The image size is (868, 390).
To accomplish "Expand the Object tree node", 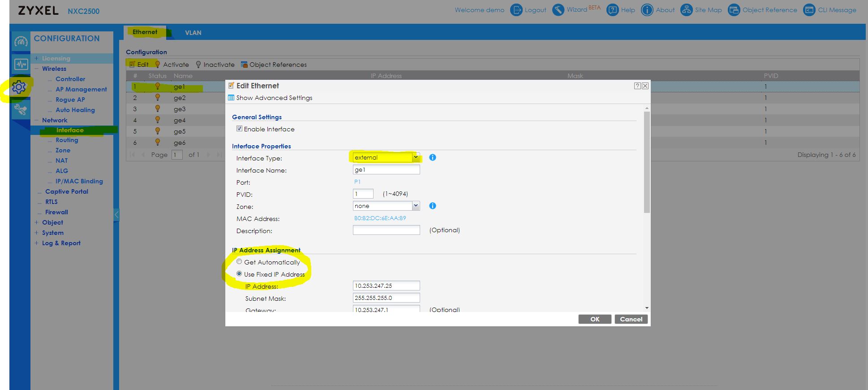I will (36, 222).
